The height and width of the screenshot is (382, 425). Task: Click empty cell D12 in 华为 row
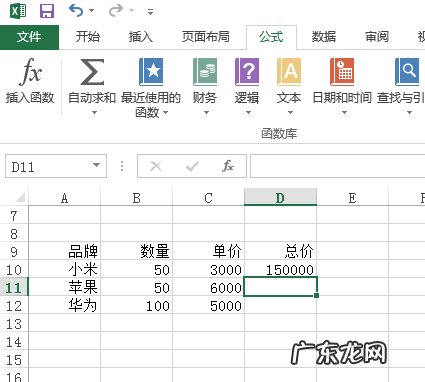pos(280,305)
